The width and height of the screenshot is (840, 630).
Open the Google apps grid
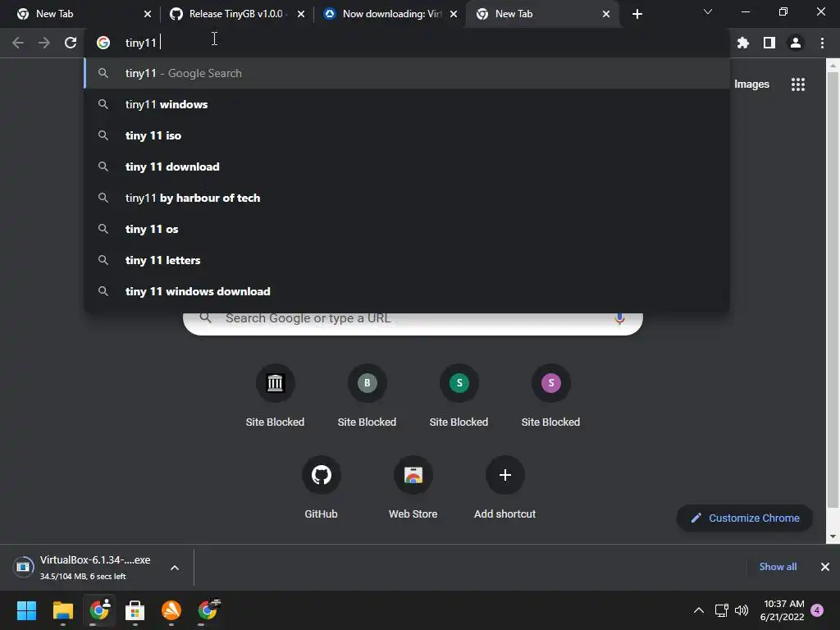798,84
